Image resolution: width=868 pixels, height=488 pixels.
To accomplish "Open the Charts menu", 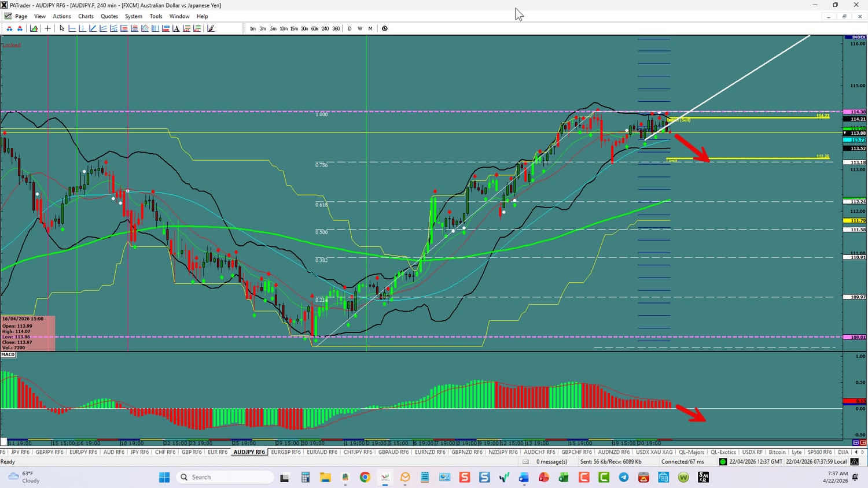I will click(x=86, y=16).
